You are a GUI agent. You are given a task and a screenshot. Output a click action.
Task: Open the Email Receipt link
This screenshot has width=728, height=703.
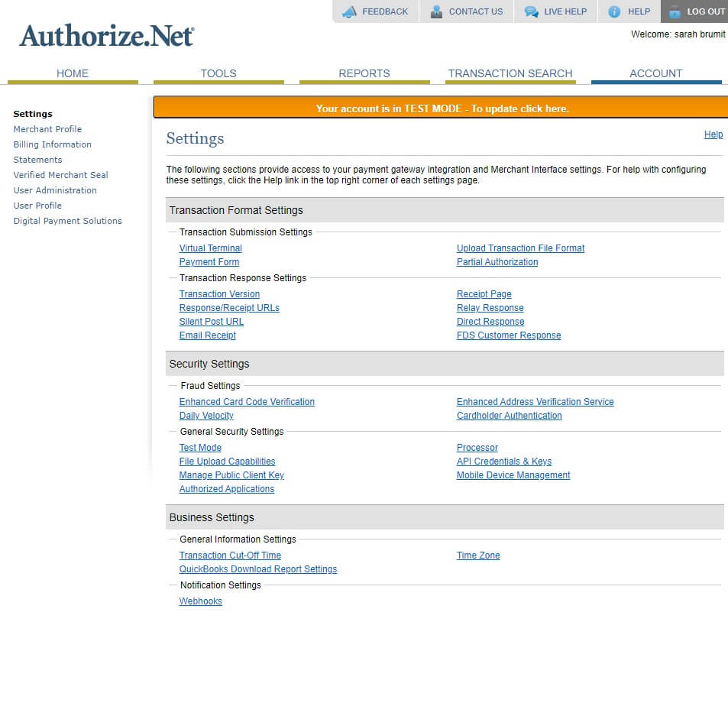point(208,335)
